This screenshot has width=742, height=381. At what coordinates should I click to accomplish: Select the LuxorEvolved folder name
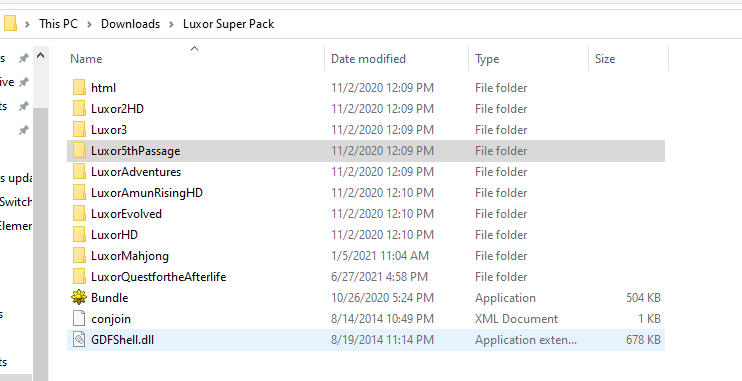126,213
